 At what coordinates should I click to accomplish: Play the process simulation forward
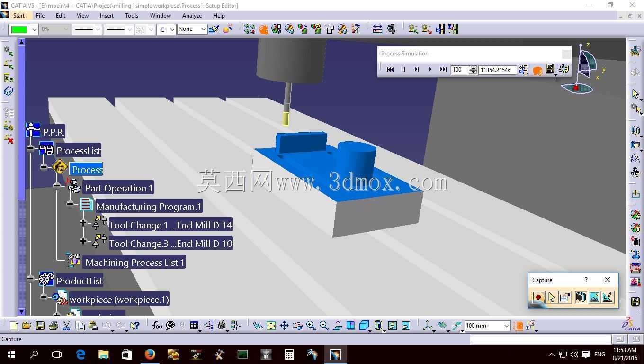(430, 70)
